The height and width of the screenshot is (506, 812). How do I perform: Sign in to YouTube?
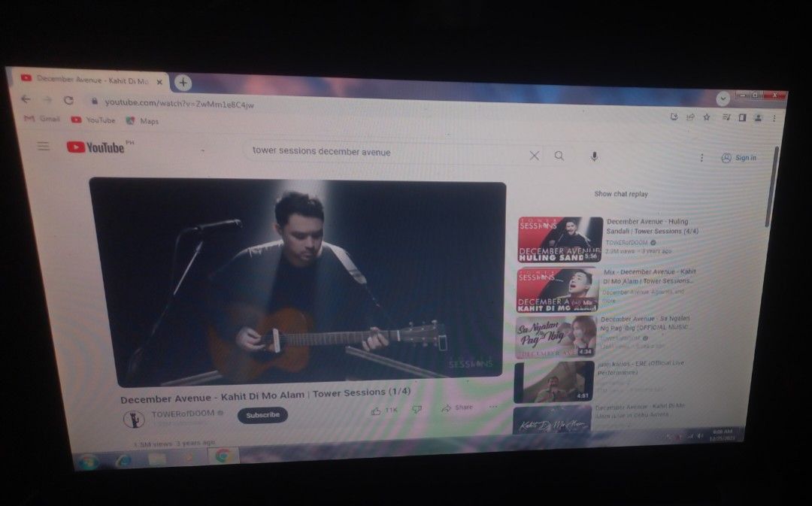[739, 157]
